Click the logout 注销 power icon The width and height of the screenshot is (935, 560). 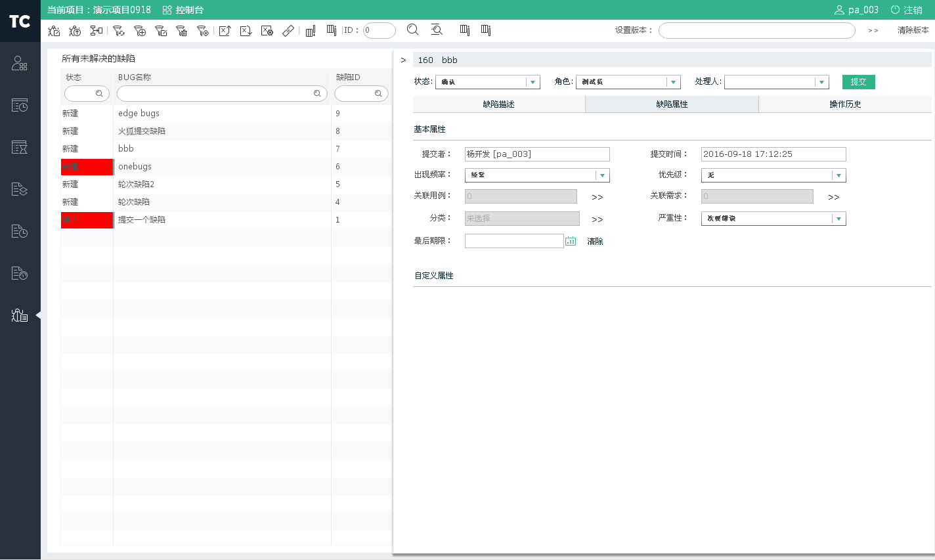(895, 10)
